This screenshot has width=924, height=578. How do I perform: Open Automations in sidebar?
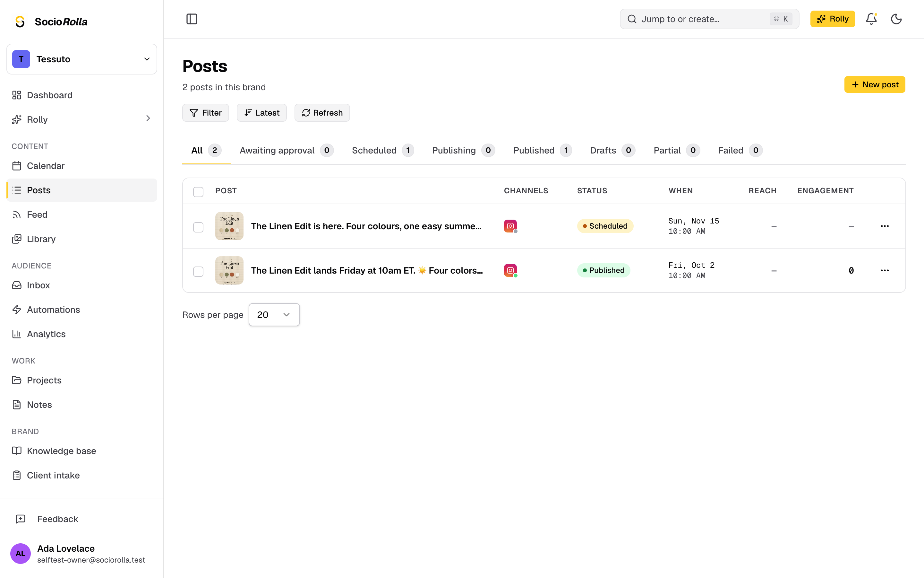tap(82, 310)
